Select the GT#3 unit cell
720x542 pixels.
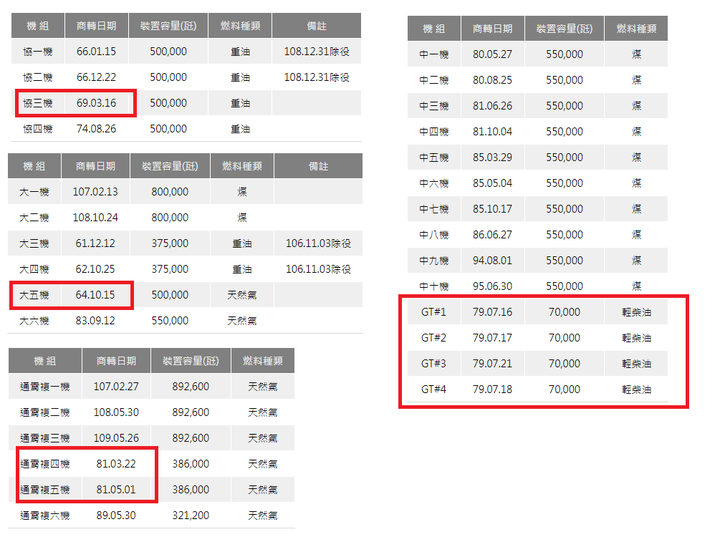point(433,363)
